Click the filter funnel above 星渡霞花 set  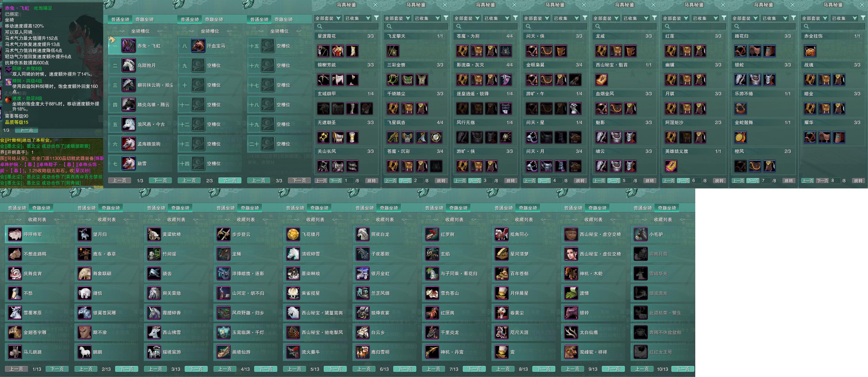pos(376,18)
